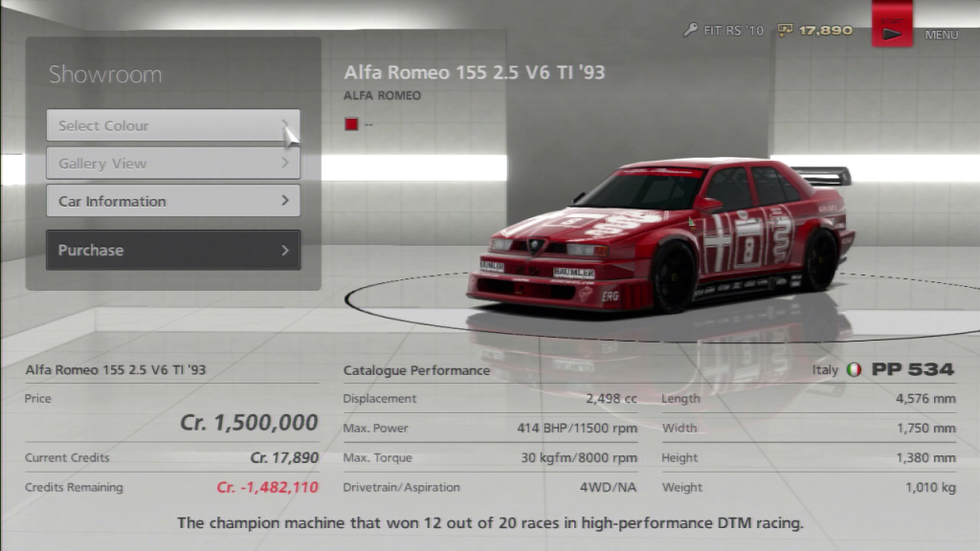Click the car title 'Alfa Romeo 155 2.5 V6 TI '93' heading
This screenshot has height=551, width=980.
tap(475, 73)
